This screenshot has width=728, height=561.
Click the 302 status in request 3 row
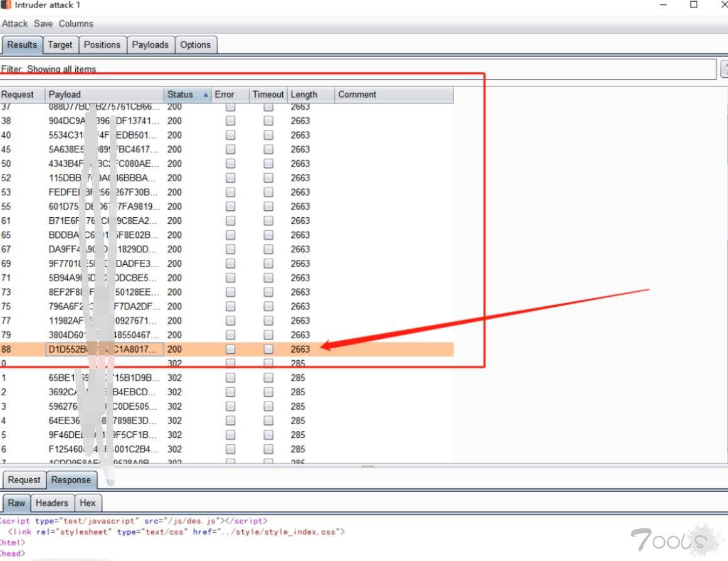pyautogui.click(x=174, y=406)
